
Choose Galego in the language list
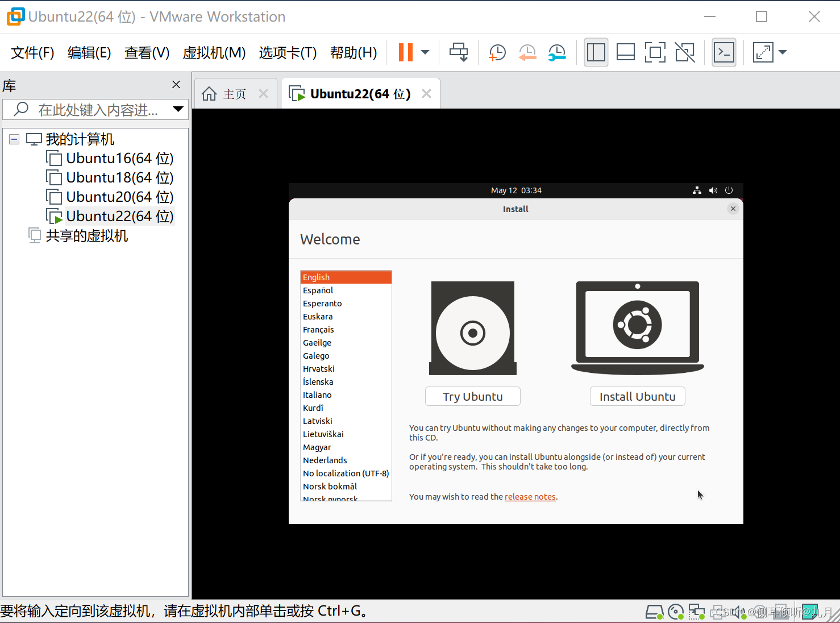tap(346, 356)
